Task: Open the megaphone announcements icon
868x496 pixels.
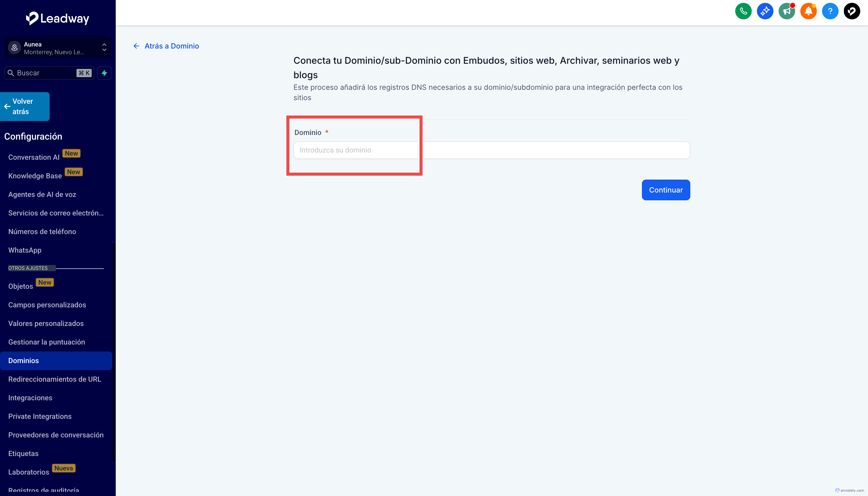Action: point(787,11)
